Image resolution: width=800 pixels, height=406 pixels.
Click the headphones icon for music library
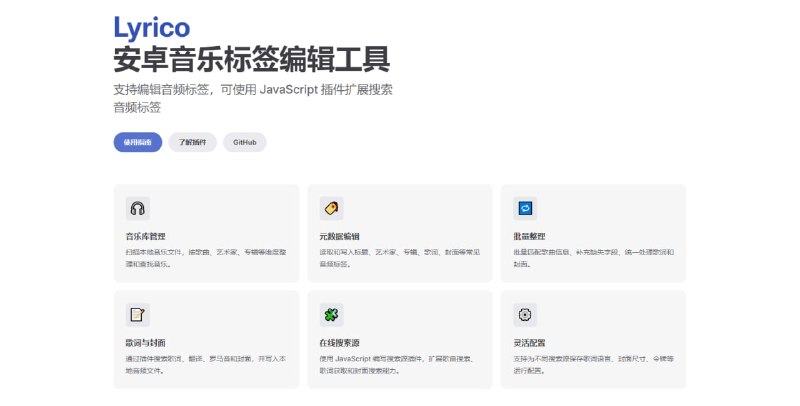pyautogui.click(x=138, y=208)
